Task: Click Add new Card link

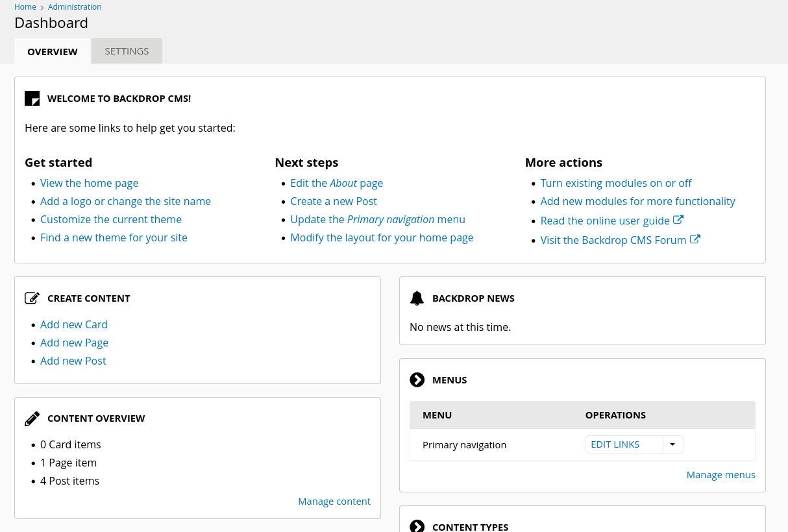Action: pyautogui.click(x=73, y=324)
